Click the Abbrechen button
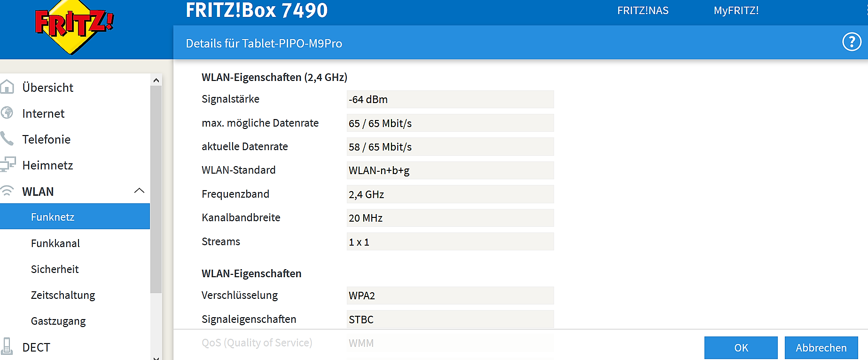The image size is (868, 360). (x=821, y=348)
